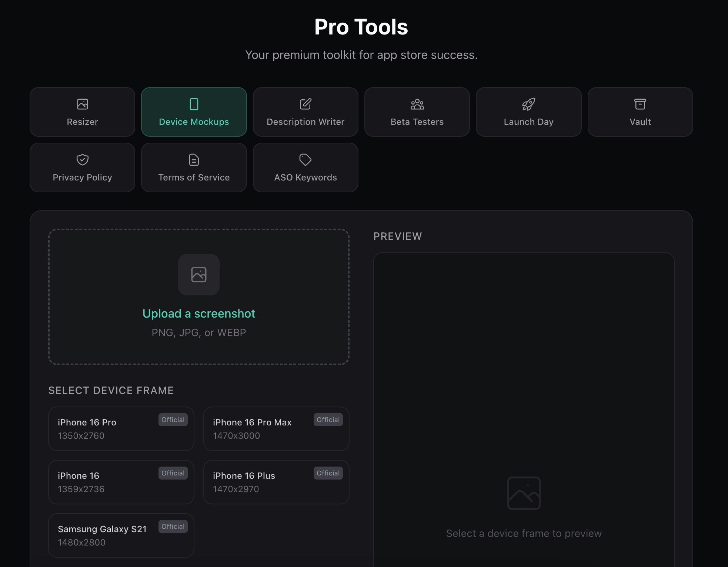The image size is (728, 567).
Task: Click the Vault archive box icon
Action: click(640, 104)
